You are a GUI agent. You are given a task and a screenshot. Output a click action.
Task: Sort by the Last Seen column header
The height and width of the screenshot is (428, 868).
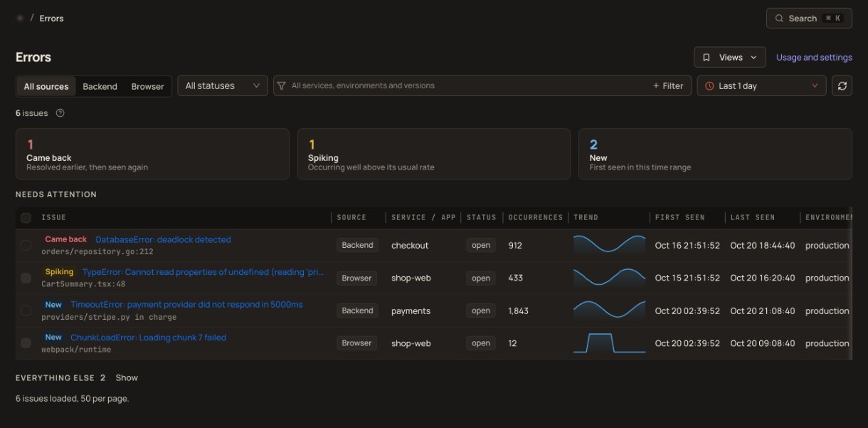tap(753, 217)
